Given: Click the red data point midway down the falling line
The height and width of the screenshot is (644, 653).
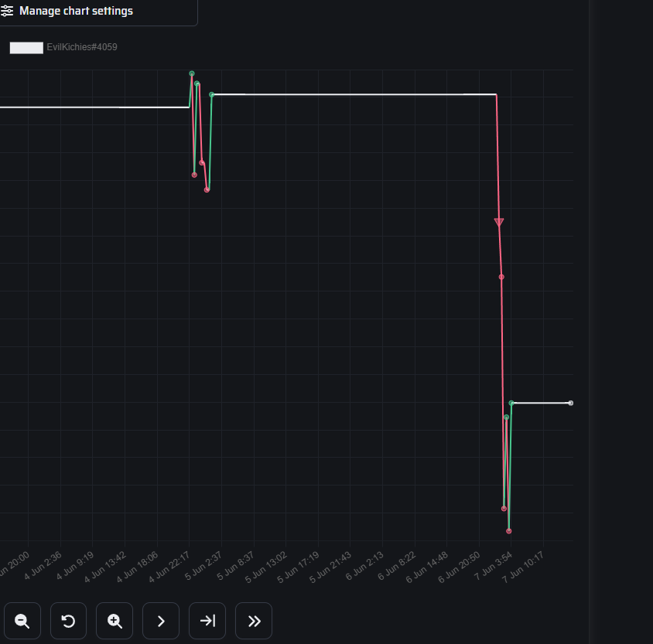Looking at the screenshot, I should (x=501, y=277).
